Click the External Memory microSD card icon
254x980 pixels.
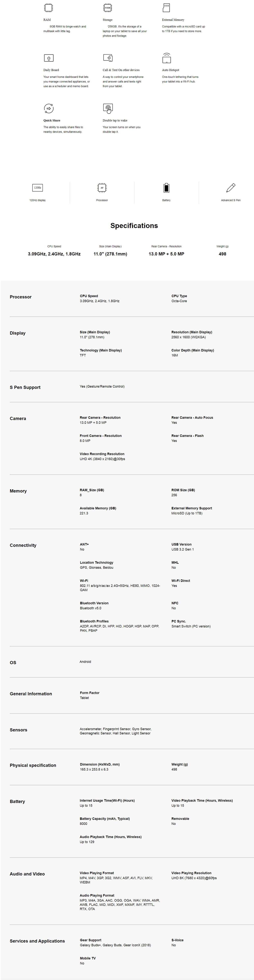[x=166, y=8]
